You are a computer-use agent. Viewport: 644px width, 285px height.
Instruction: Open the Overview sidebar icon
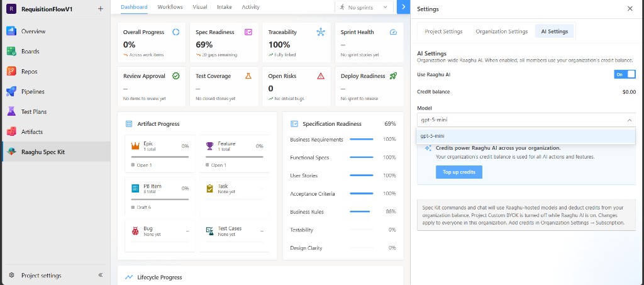tap(11, 31)
